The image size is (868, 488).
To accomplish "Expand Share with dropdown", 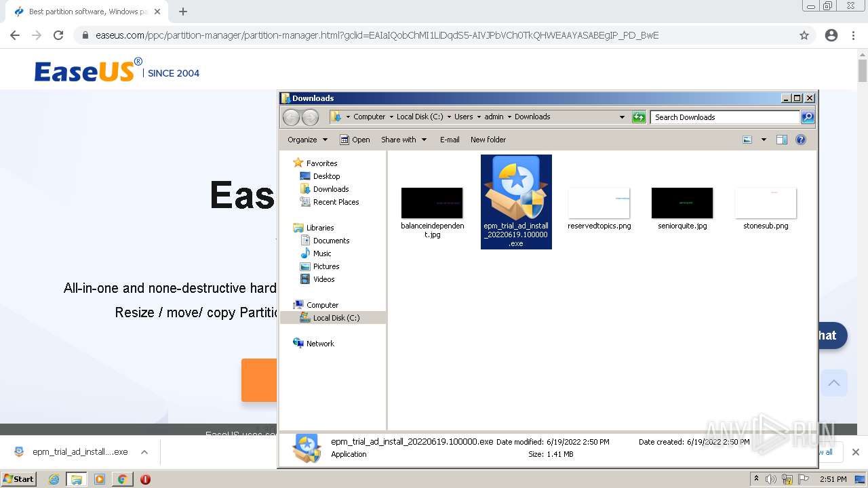I will pos(403,140).
